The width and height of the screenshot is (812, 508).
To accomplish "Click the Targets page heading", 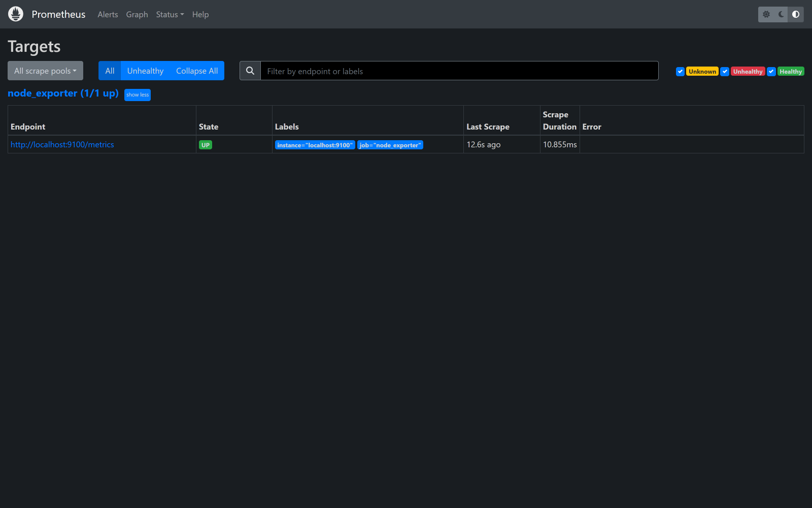I will [x=34, y=47].
